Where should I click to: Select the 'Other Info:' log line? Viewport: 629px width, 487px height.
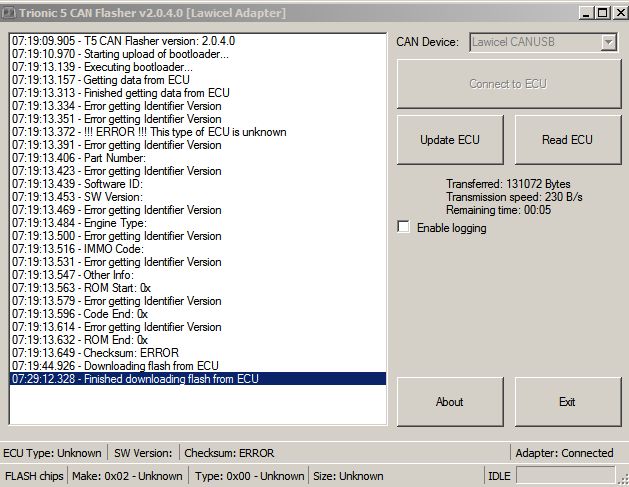(x=197, y=275)
